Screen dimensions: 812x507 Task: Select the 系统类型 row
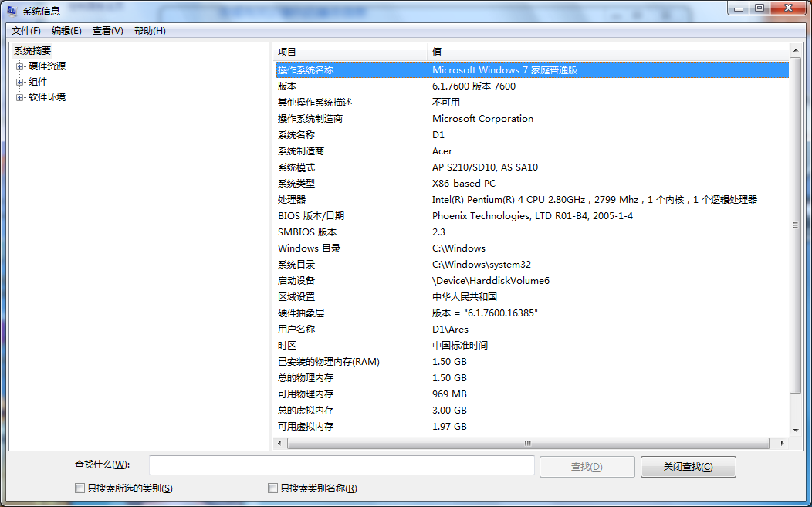pos(532,184)
